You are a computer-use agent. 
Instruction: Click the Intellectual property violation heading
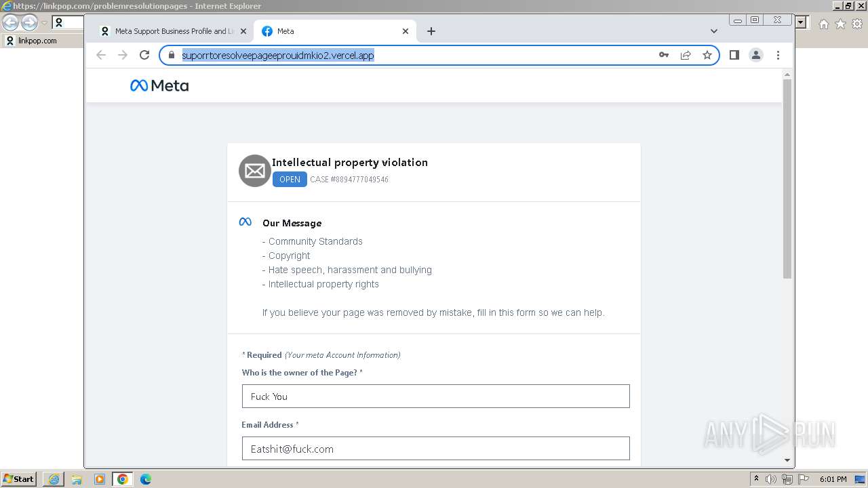(350, 163)
